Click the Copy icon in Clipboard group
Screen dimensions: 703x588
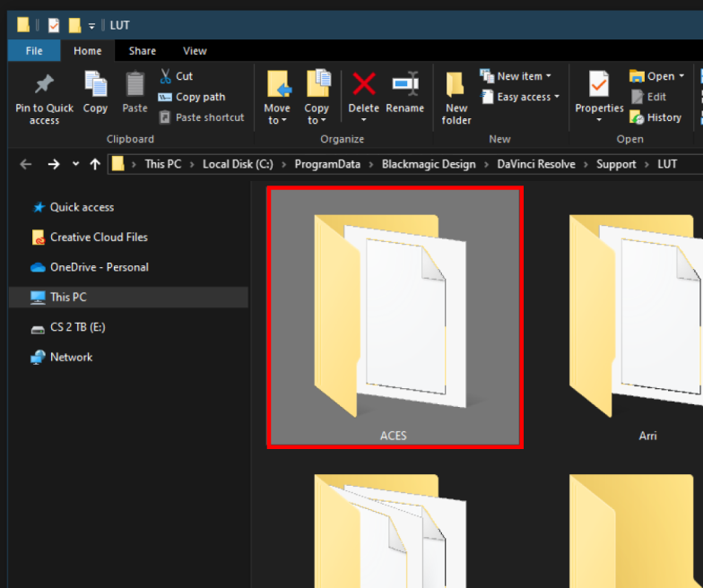(95, 85)
